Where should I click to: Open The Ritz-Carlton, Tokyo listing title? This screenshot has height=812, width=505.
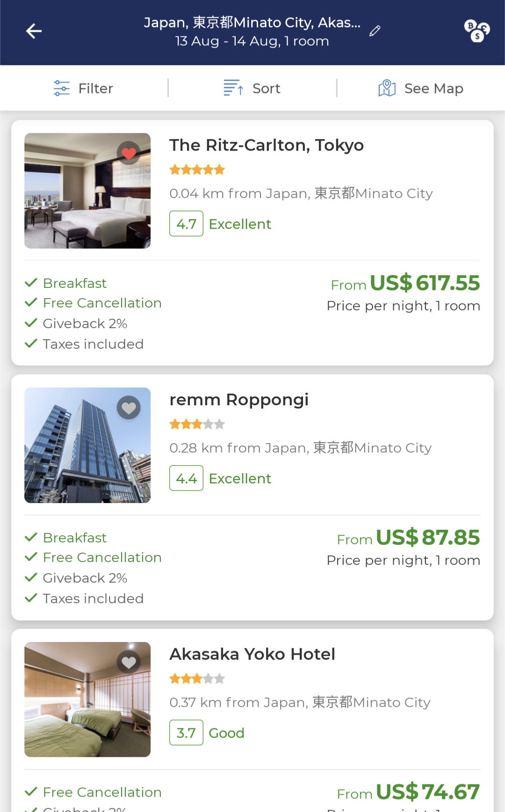click(x=267, y=145)
